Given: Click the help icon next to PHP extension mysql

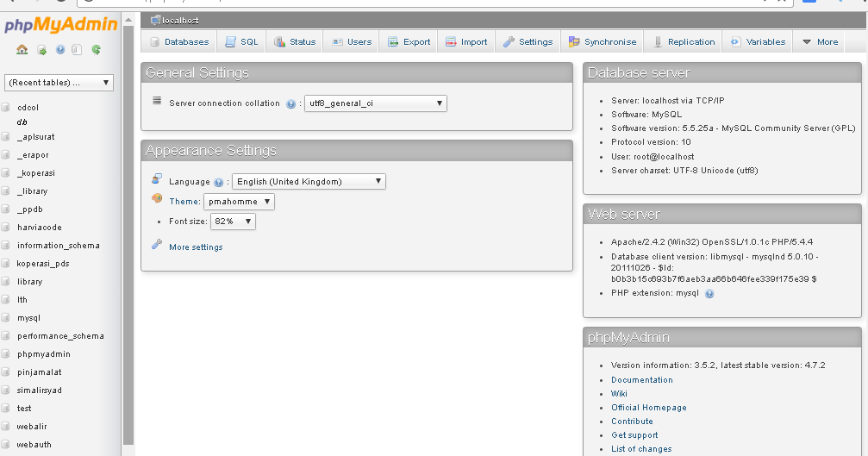Looking at the screenshot, I should tap(709, 294).
